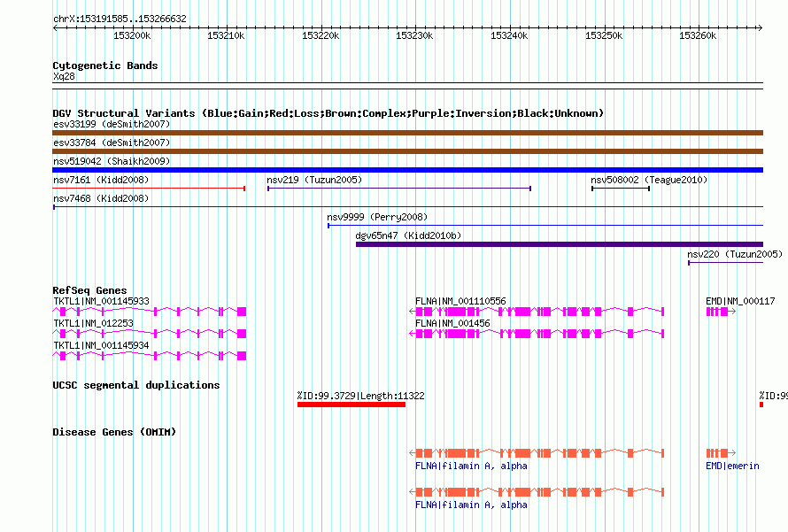Image resolution: width=788 pixels, height=532 pixels.
Task: Click the nsv9999 (Perry2008) label
Action: coord(377,217)
